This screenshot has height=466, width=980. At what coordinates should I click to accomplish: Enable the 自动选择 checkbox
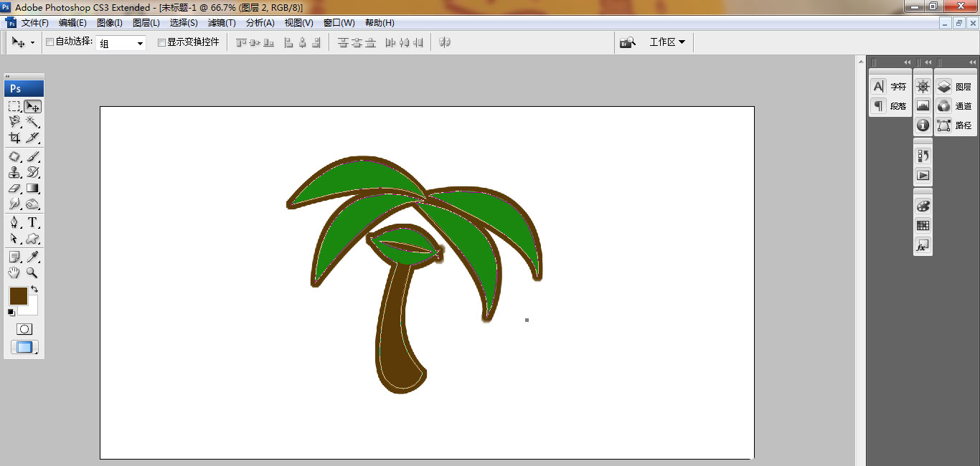pyautogui.click(x=50, y=42)
